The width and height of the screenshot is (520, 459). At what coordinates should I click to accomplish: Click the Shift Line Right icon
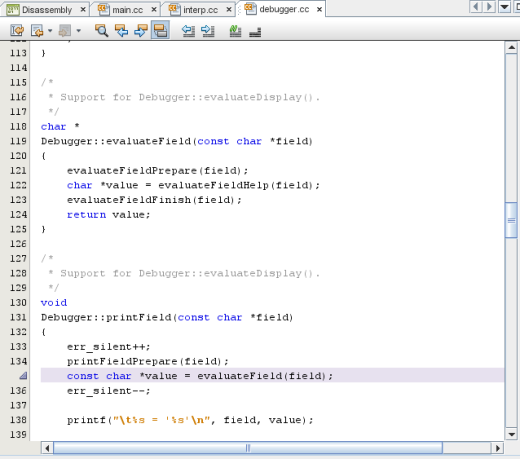(x=208, y=31)
